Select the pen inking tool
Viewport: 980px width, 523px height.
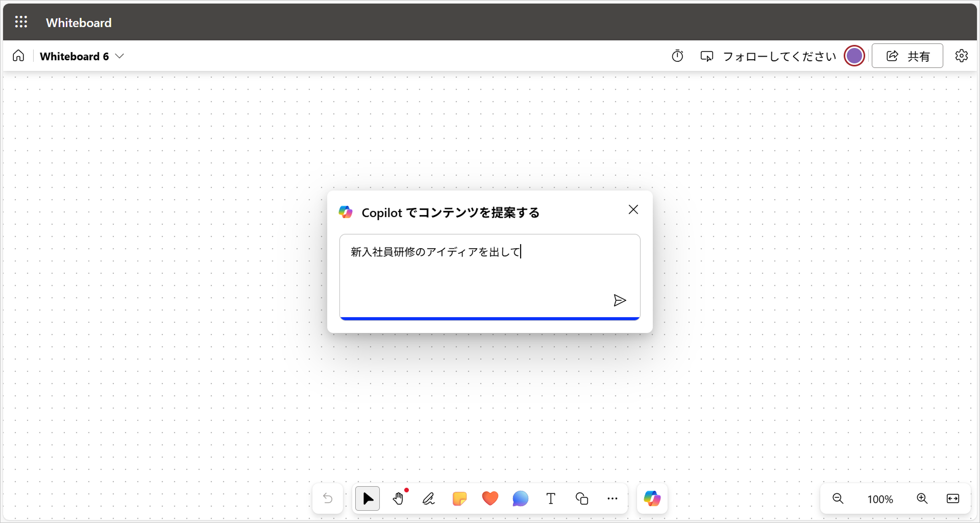click(429, 498)
